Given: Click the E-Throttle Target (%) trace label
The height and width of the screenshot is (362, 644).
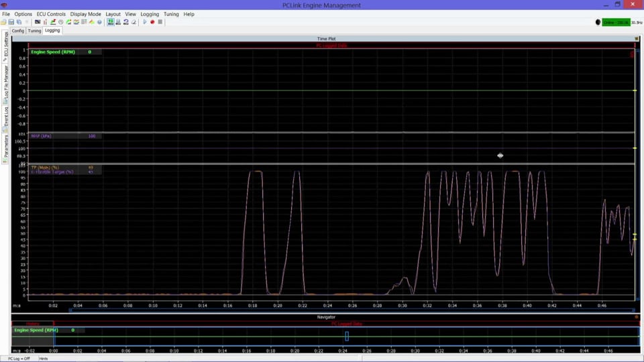Looking at the screenshot, I should 52,172.
